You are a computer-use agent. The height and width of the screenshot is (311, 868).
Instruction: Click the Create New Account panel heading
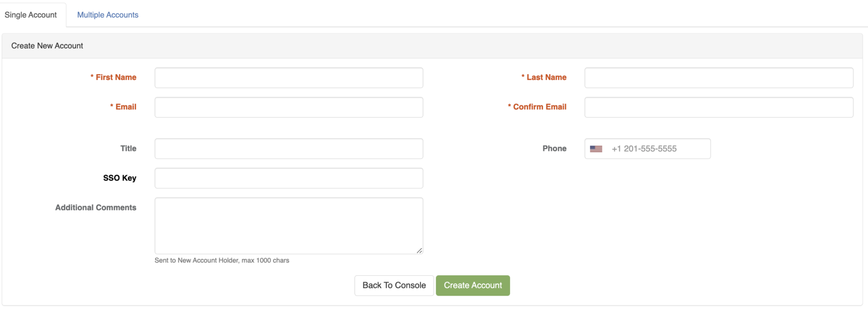coord(47,46)
